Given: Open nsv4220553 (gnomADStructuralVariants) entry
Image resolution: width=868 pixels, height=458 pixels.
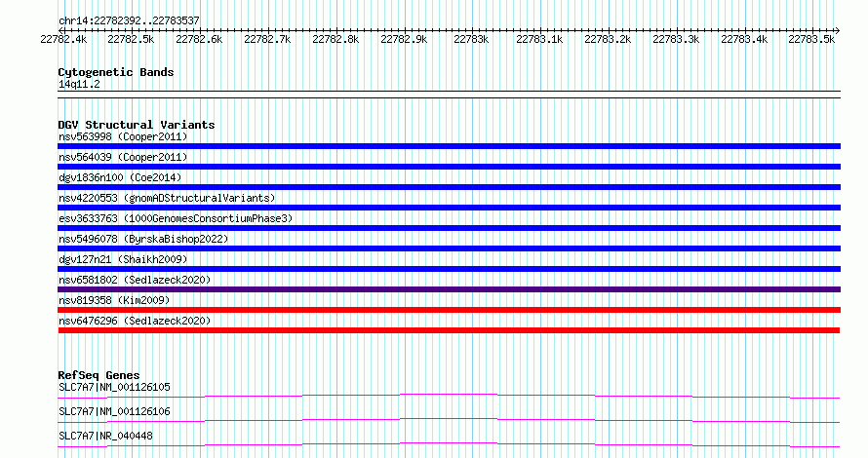Looking at the screenshot, I should pos(167,198).
